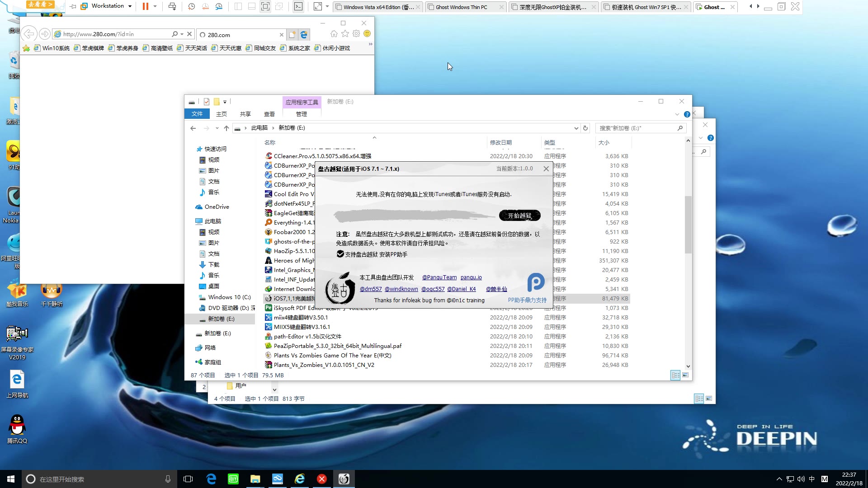Click the Send Ctrl+Alt+Del icon in VMware toolbar
868x488 pixels.
[172, 6]
